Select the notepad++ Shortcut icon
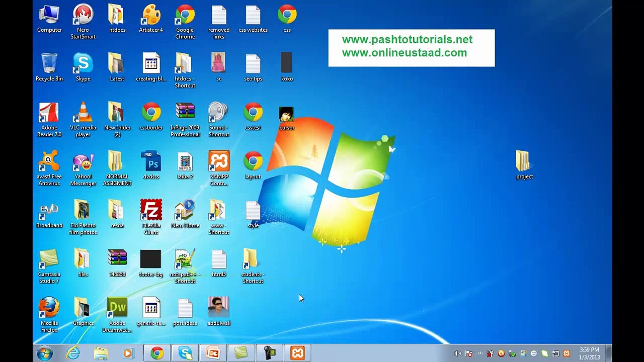This screenshot has width=644, height=362. point(185,265)
